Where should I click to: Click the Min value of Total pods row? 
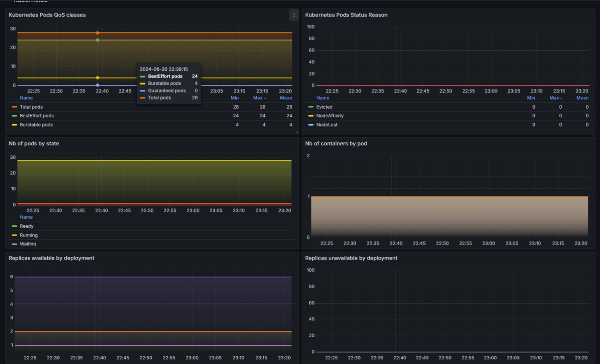(x=236, y=107)
